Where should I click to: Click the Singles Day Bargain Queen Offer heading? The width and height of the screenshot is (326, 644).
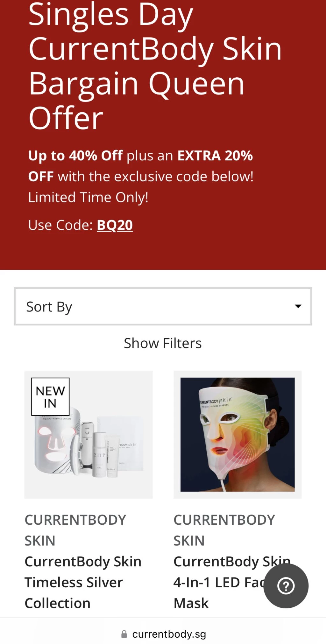point(155,66)
